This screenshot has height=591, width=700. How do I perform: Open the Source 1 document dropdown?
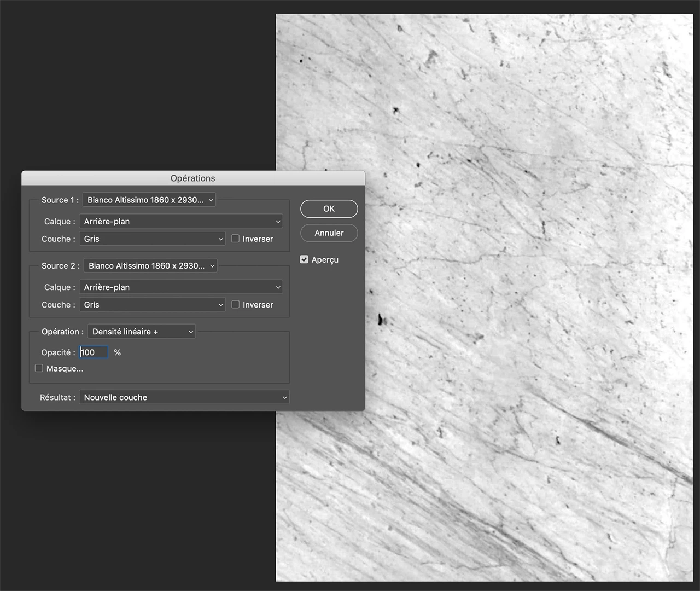149,200
